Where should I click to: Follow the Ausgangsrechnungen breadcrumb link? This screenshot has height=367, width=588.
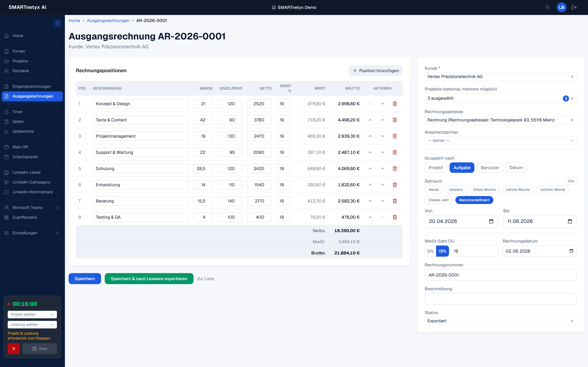click(108, 21)
